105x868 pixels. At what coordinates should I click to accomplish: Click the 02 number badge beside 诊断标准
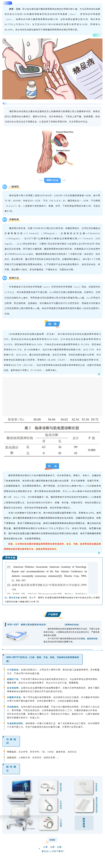(x=4, y=219)
